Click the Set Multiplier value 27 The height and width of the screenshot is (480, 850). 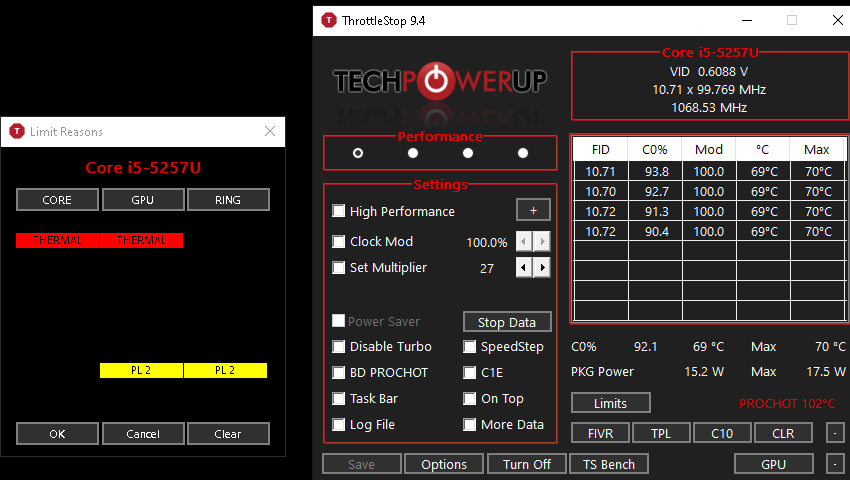point(487,268)
